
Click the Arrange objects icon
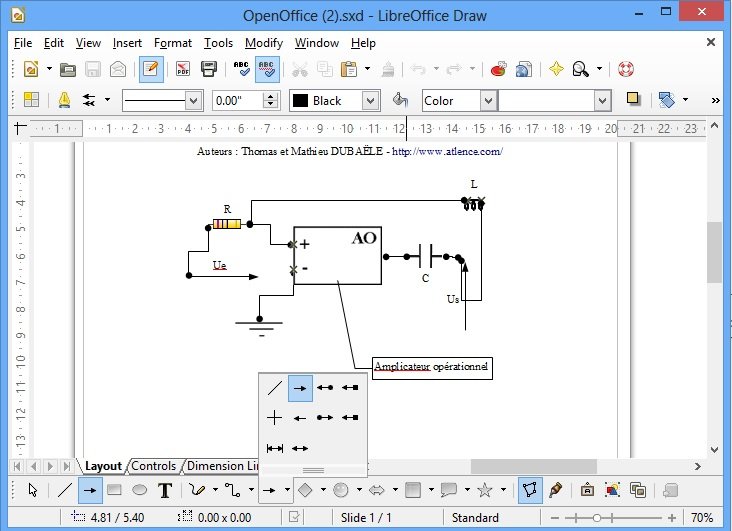click(667, 99)
